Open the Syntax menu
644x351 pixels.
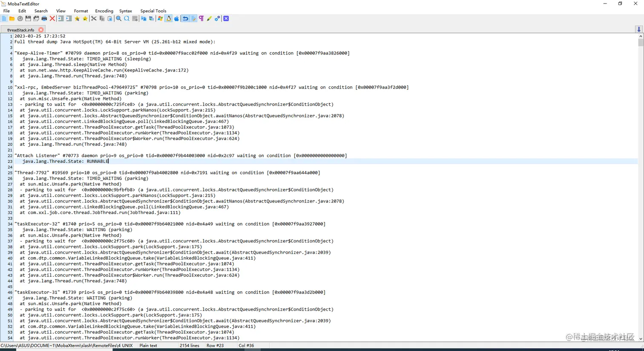125,11
